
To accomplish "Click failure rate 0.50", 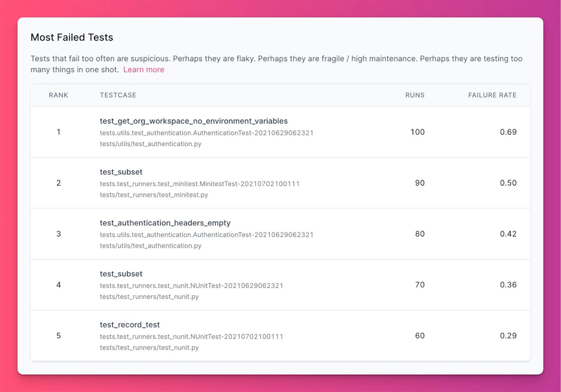I will click(508, 183).
